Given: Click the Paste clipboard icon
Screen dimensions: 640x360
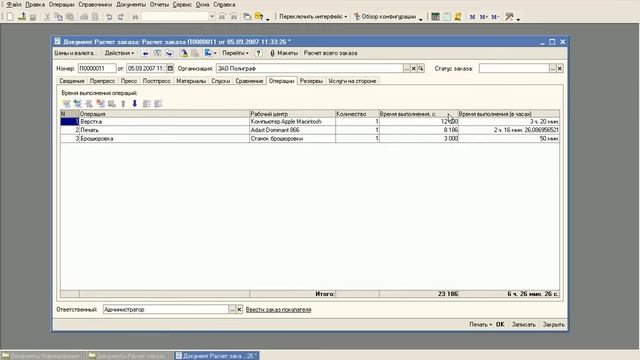Looking at the screenshot, I should (x=70, y=17).
